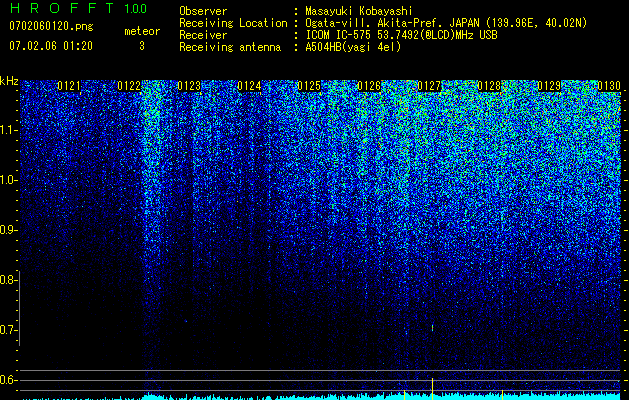Click the 0.8 kHz axis tick label
The image size is (629, 400).
(8, 280)
